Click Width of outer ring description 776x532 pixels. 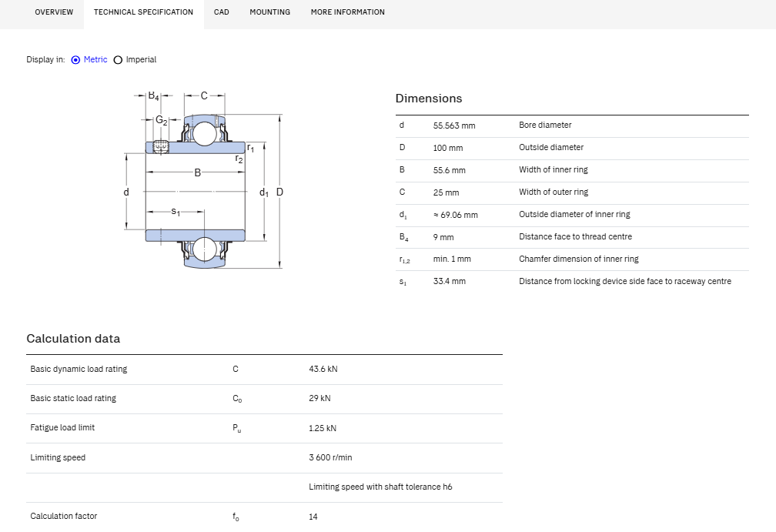[x=554, y=192]
